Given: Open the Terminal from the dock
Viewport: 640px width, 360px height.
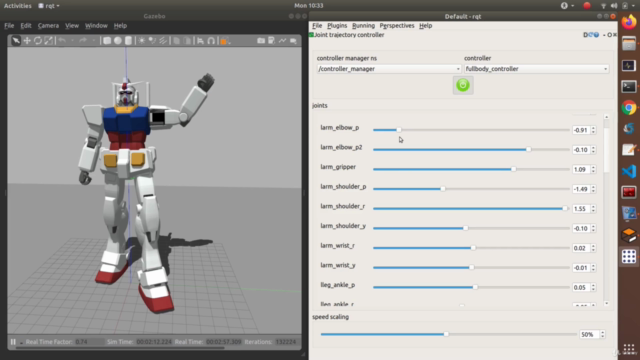Looking at the screenshot, I should [x=629, y=87].
